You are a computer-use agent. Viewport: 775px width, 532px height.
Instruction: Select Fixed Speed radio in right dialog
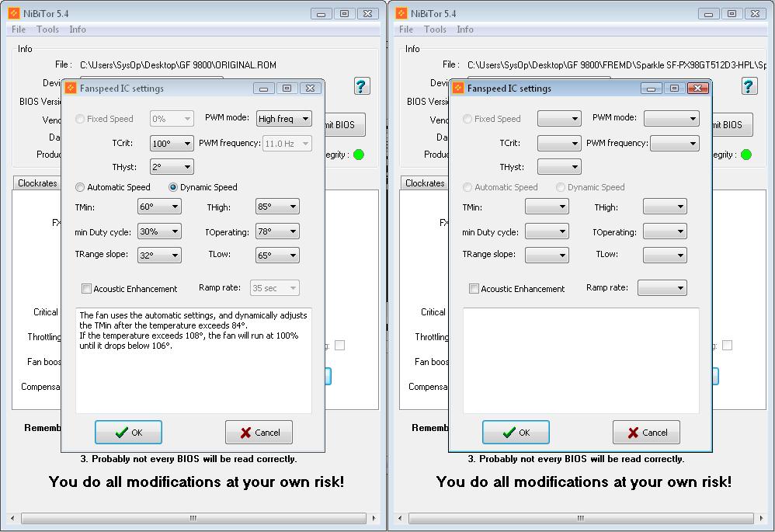coord(492,119)
